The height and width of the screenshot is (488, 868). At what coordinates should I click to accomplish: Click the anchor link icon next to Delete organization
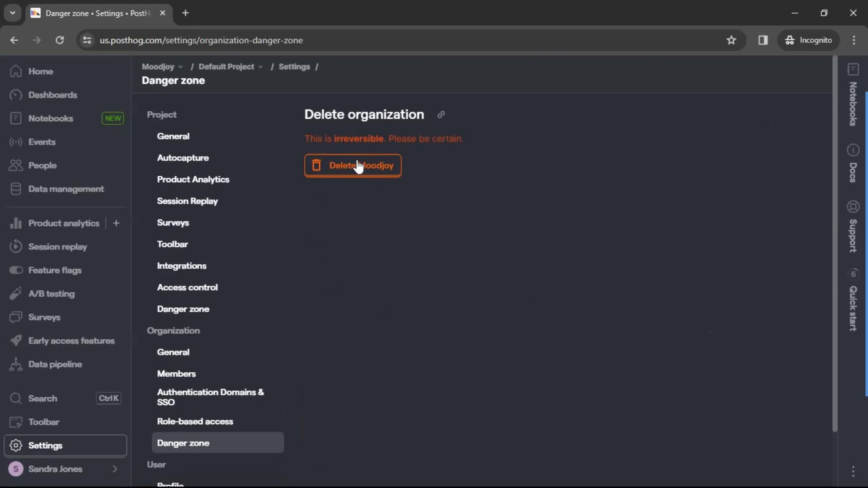(441, 114)
